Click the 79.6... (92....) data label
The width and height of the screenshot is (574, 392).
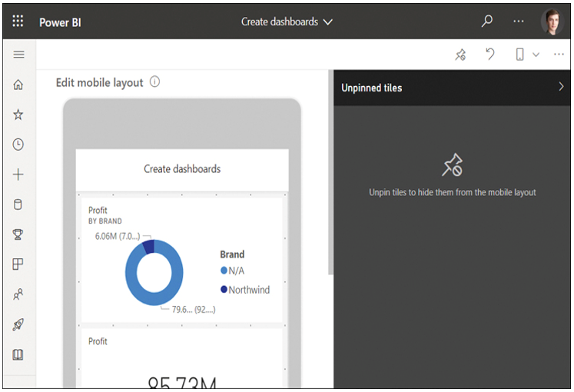[x=194, y=310]
